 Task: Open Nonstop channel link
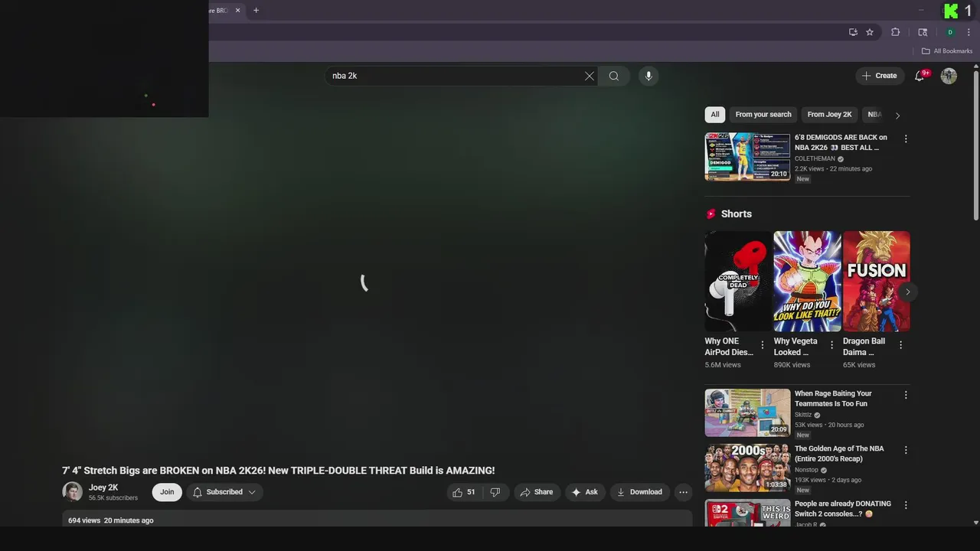click(x=806, y=470)
